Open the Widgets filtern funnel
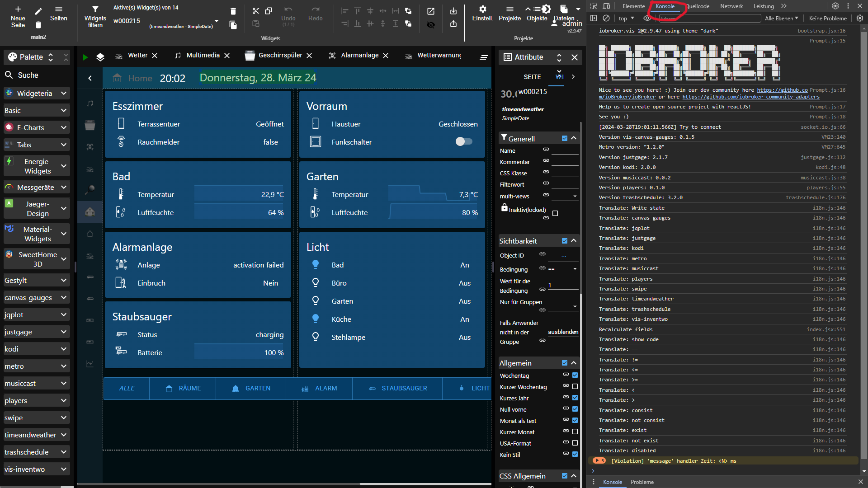The image size is (868, 488). [x=95, y=9]
